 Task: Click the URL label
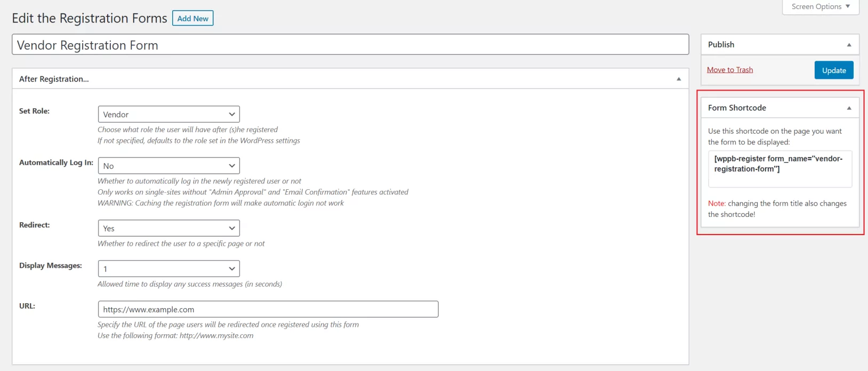(27, 306)
